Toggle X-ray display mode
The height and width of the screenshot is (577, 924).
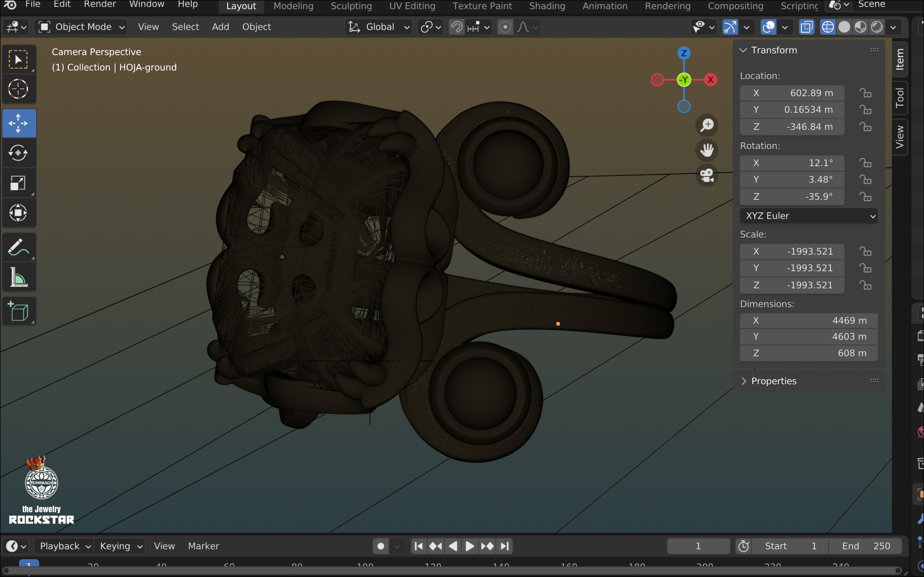806,27
